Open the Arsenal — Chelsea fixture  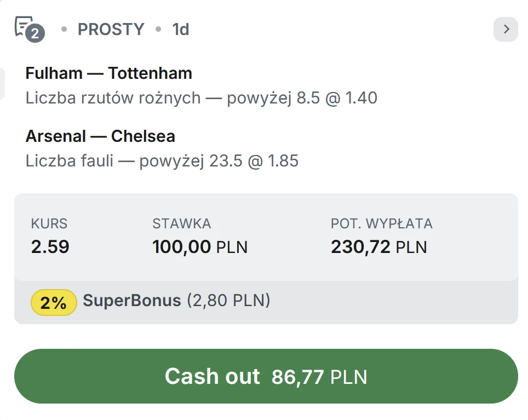pos(100,136)
